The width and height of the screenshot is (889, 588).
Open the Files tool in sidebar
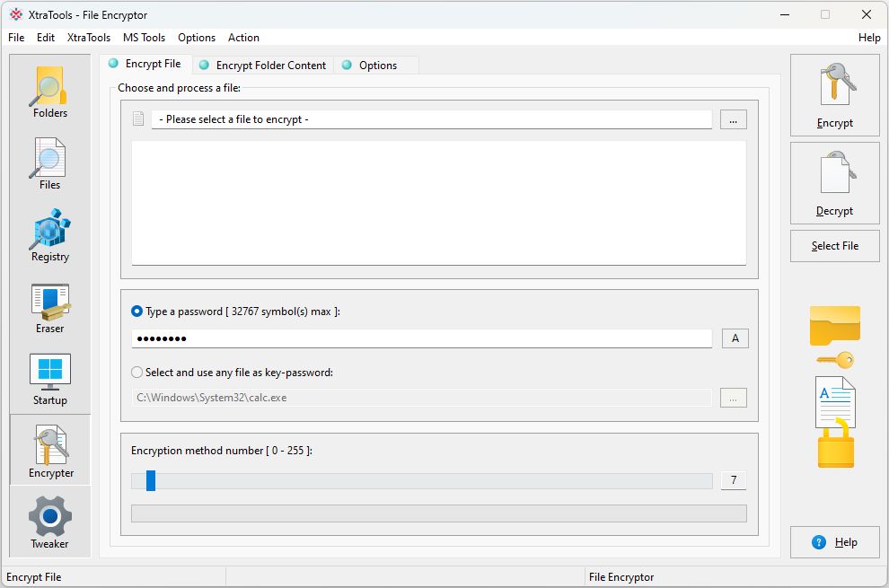(x=50, y=163)
